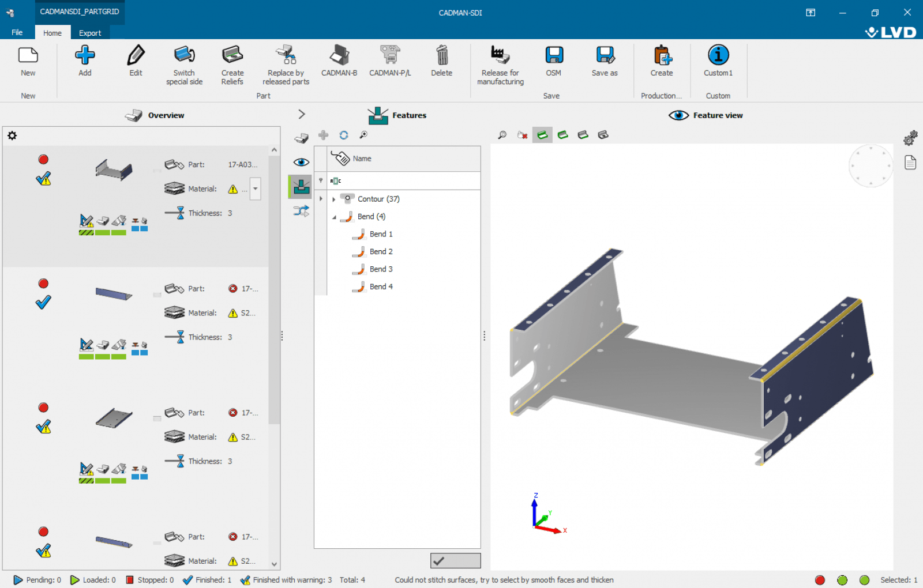This screenshot has width=923, height=588.
Task: Enable the deselect hand tool in feature view
Action: (522, 134)
